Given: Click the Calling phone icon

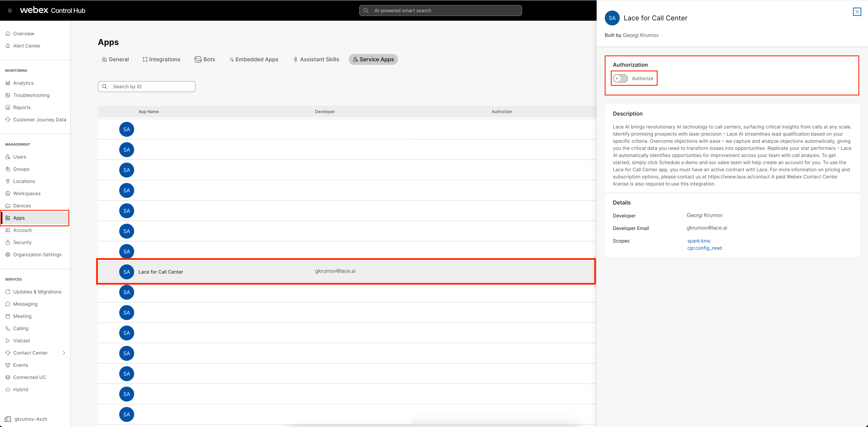Looking at the screenshot, I should coord(8,329).
